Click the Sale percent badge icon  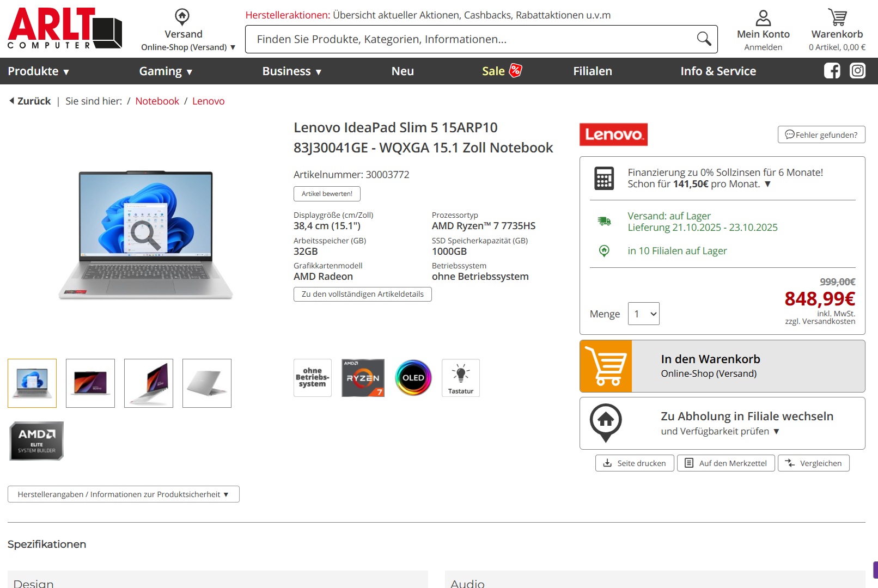[515, 70]
